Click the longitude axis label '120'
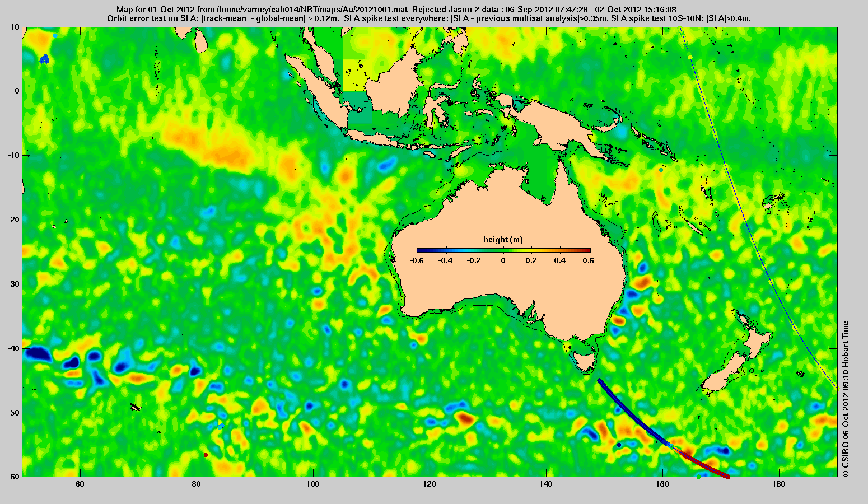 430,484
